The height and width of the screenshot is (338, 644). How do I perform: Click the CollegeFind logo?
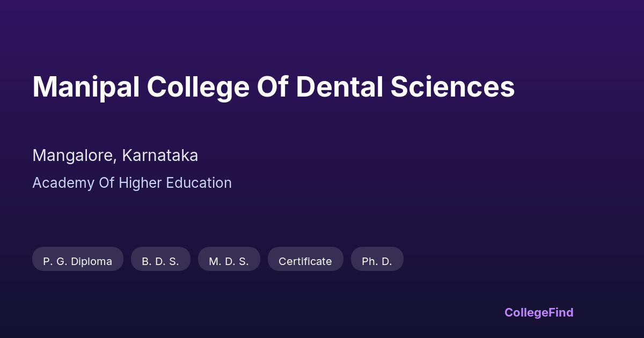point(539,312)
